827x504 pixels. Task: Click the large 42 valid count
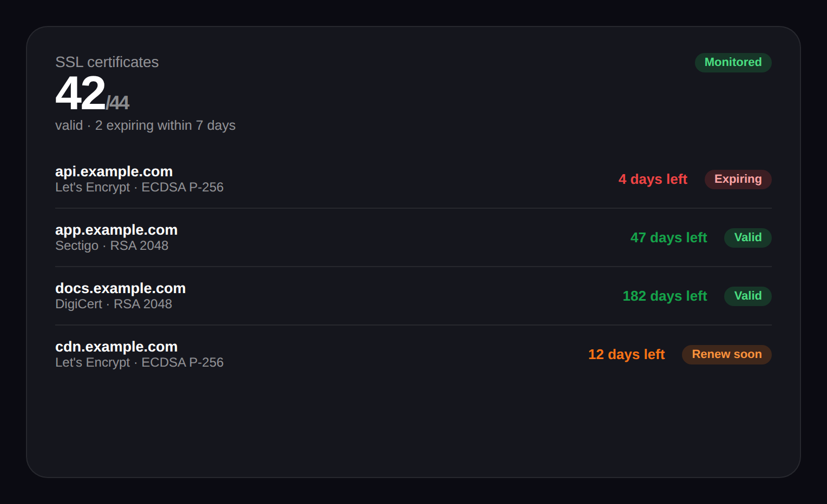pos(80,93)
